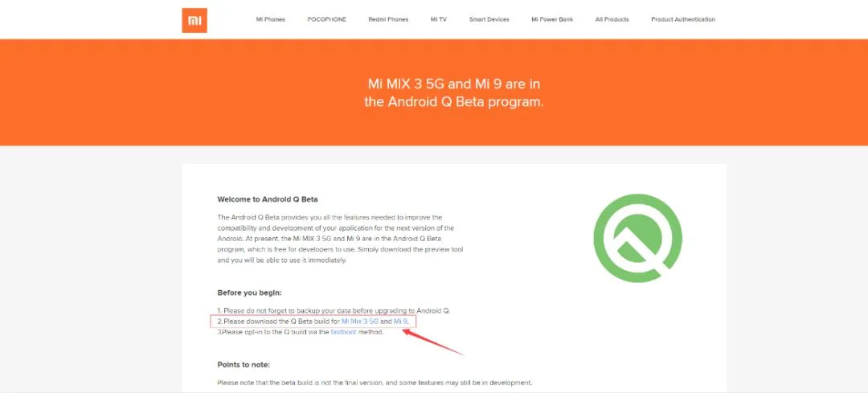Click the Welcome to Android Q Beta heading
The height and width of the screenshot is (393, 868).
pos(268,199)
